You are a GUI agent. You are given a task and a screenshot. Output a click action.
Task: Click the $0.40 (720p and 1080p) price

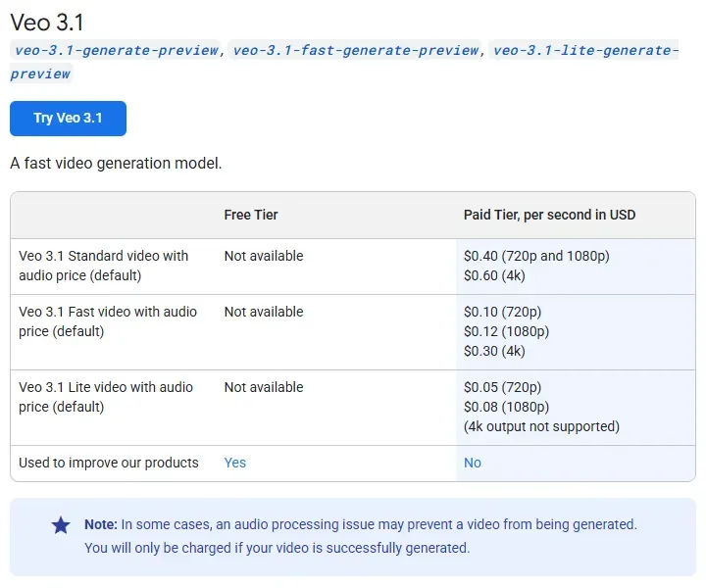point(536,256)
